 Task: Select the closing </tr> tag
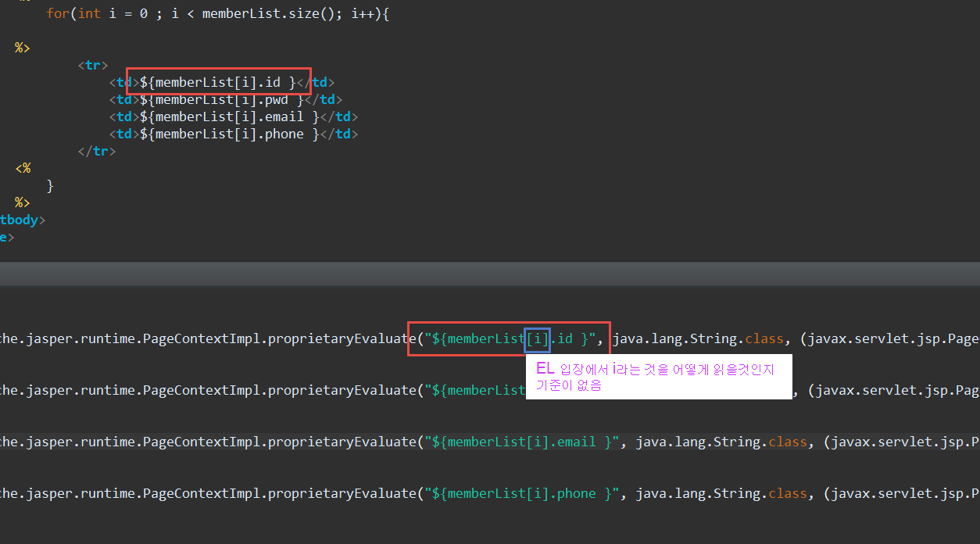95,151
